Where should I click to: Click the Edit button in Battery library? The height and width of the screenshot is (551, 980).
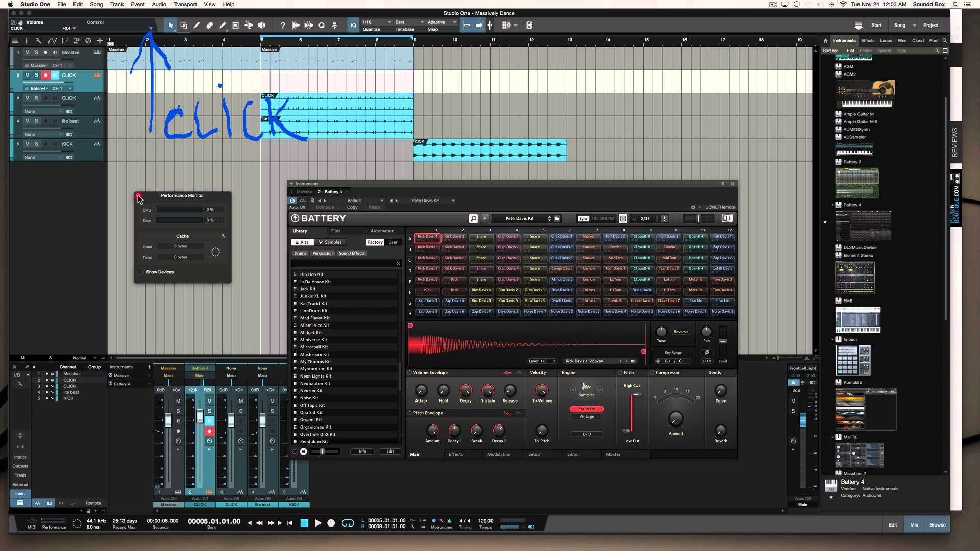(390, 451)
